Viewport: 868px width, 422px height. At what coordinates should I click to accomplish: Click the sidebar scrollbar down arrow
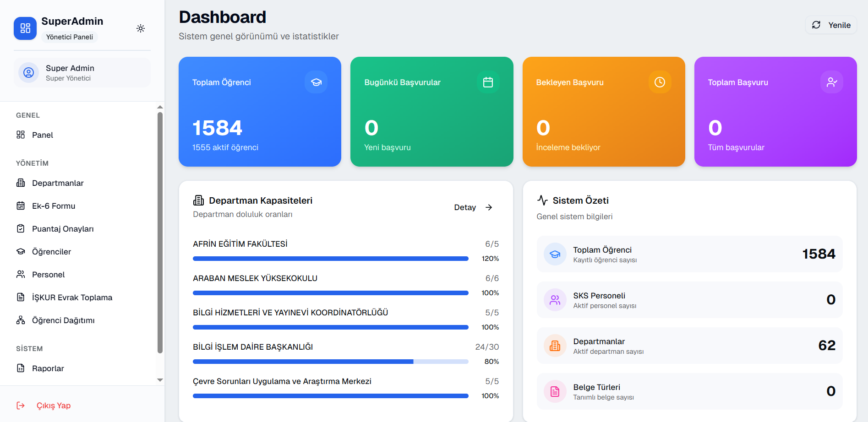[160, 380]
